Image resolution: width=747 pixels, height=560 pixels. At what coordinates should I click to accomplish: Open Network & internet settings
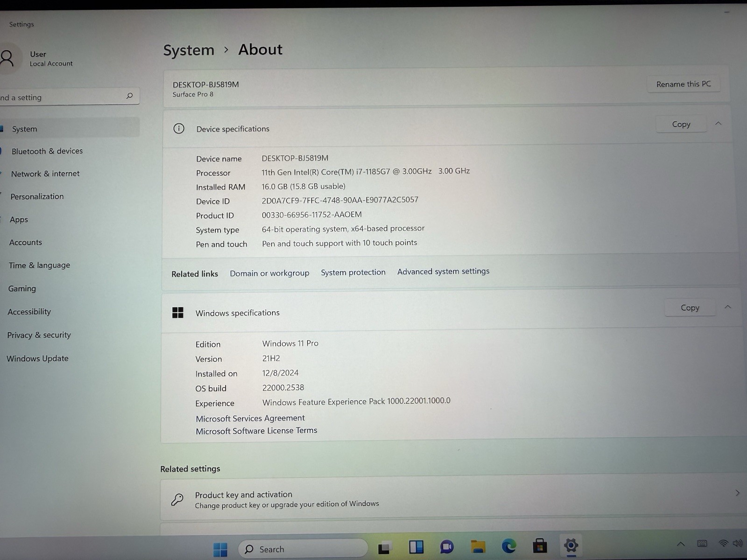[x=45, y=173]
